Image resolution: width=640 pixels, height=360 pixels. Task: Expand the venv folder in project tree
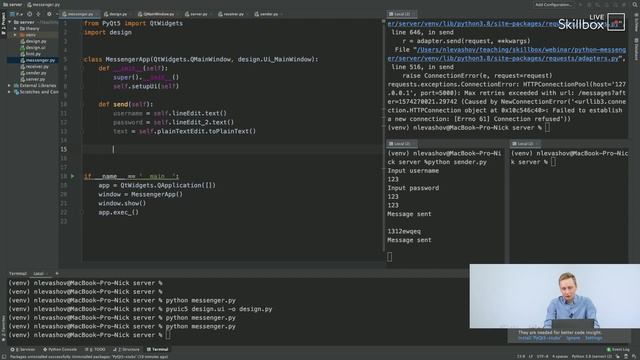coord(16,35)
